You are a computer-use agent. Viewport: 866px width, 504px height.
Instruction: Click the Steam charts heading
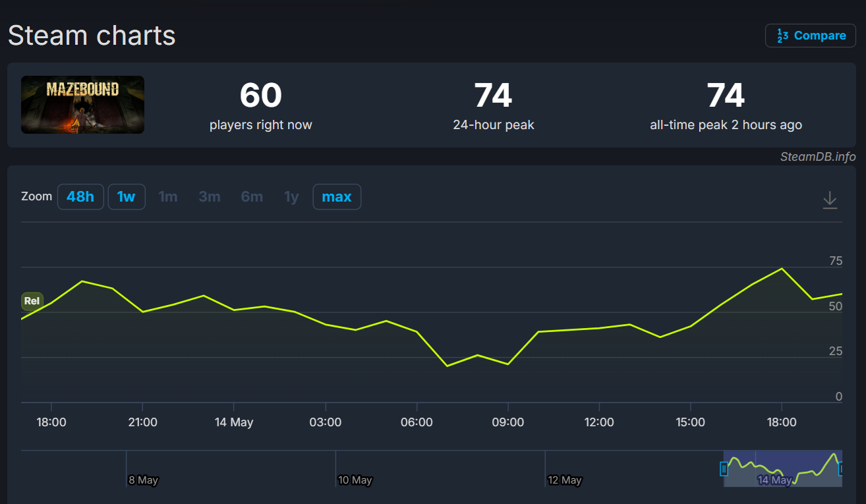tap(92, 35)
